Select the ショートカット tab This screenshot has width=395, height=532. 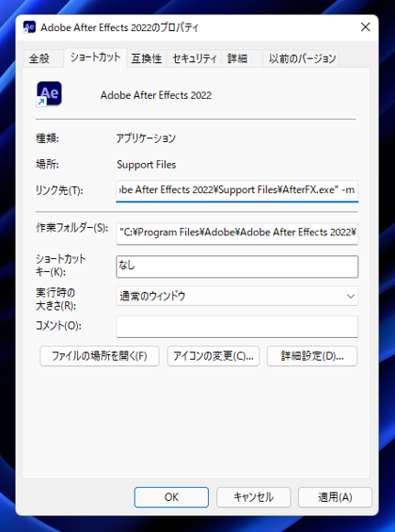click(x=95, y=57)
